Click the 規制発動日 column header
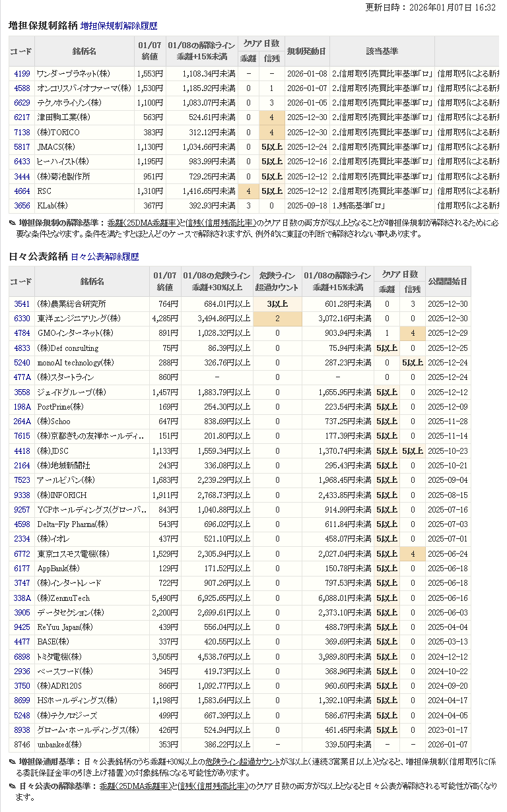 (x=307, y=51)
